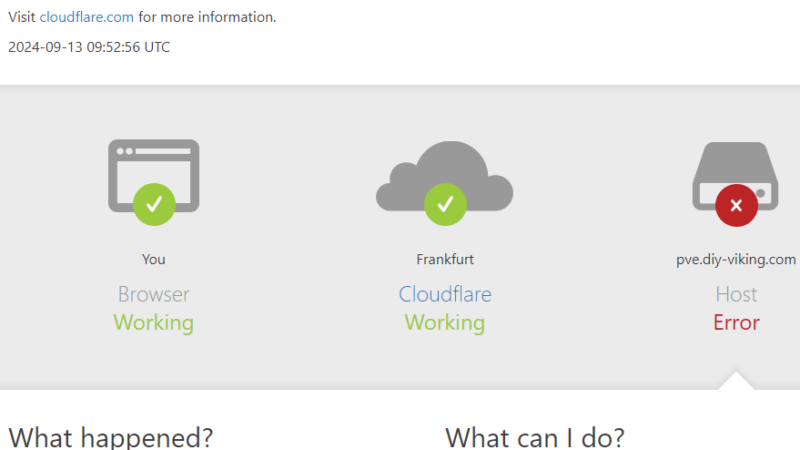Image resolution: width=800 pixels, height=450 pixels.
Task: Click the host server drive icon
Action: 735,177
